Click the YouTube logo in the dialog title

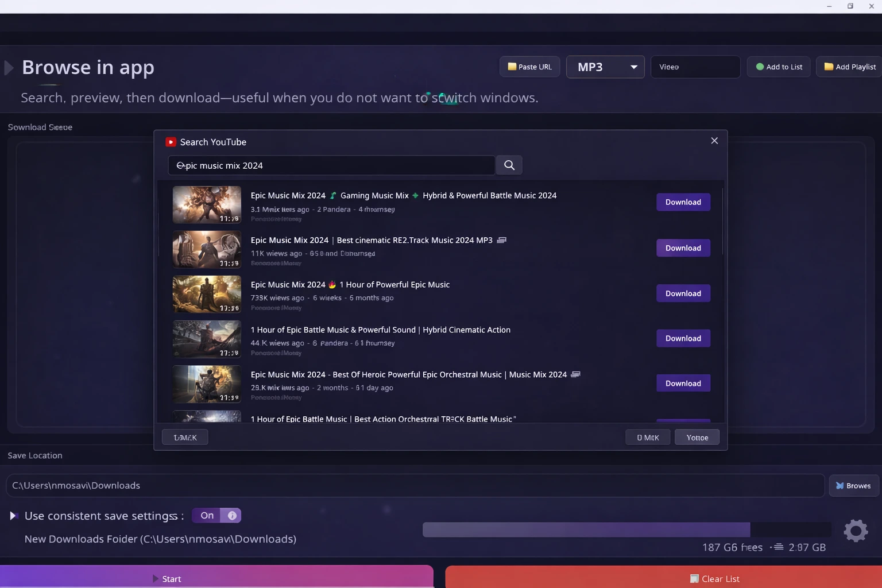(171, 142)
